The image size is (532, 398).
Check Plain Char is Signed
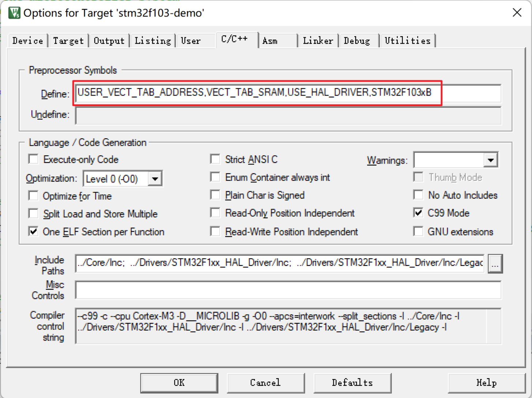pyautogui.click(x=215, y=195)
